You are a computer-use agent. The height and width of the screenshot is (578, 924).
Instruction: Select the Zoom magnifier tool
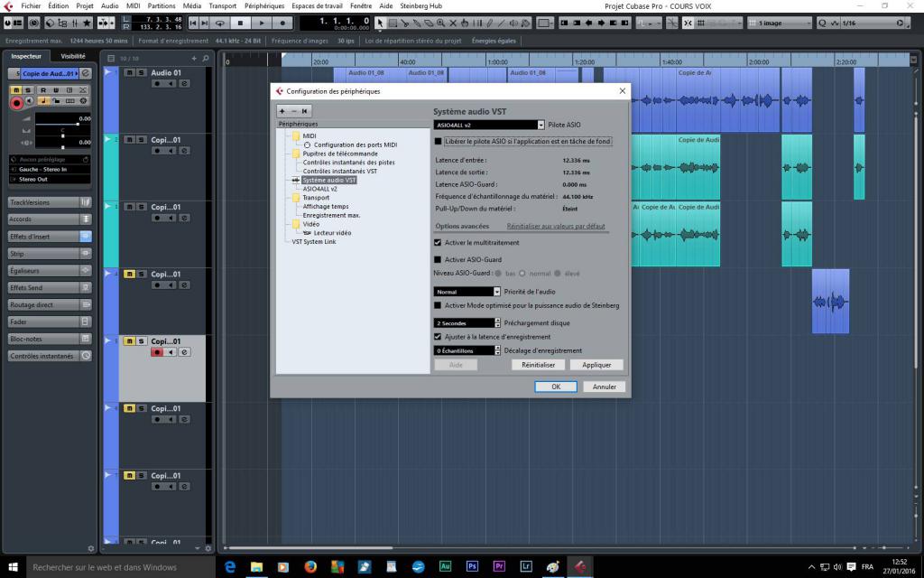(440, 23)
